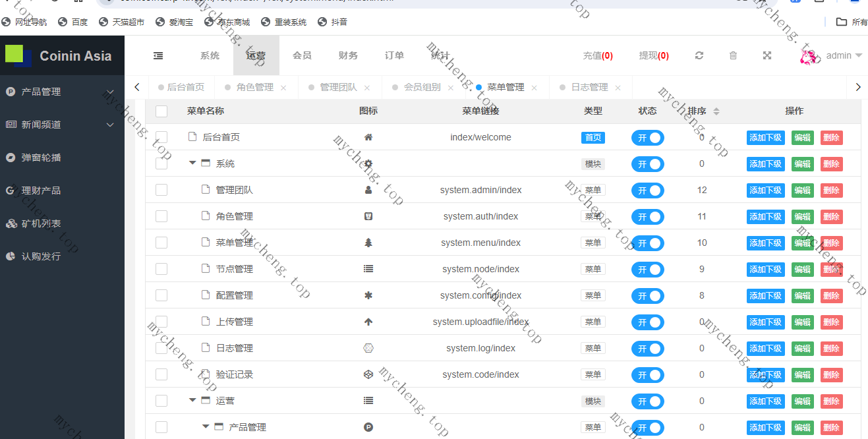868x439 pixels.
Task: Click the hexagon icon in the 日志管理 row
Action: (x=368, y=348)
